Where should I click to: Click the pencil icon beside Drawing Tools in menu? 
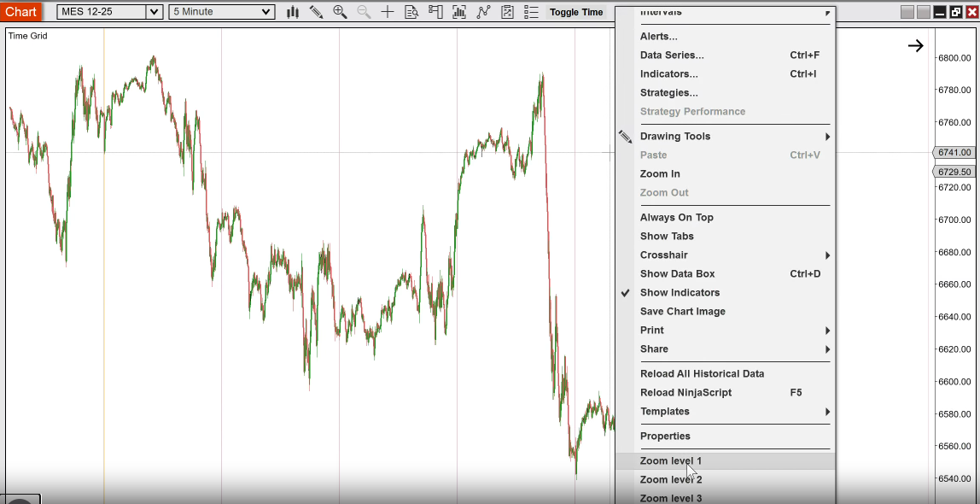coord(626,137)
